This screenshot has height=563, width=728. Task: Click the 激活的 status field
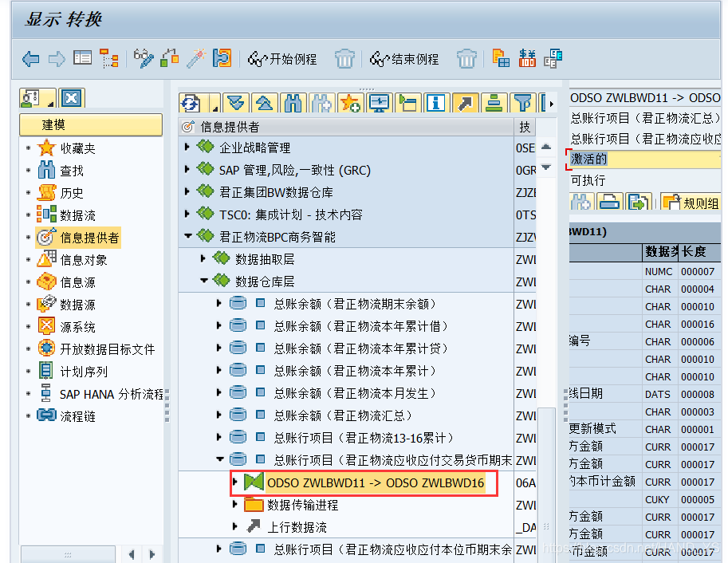coord(644,159)
